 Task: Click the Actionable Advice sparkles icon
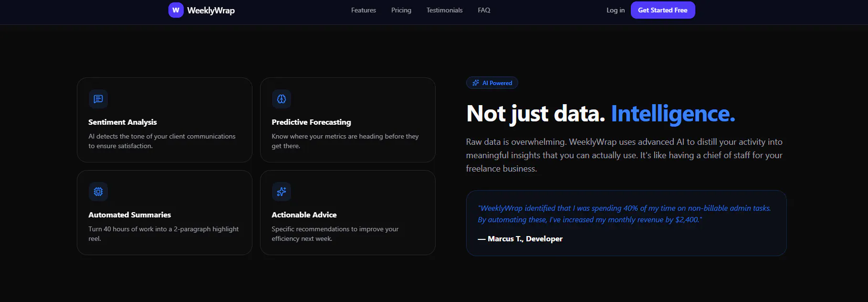282,192
